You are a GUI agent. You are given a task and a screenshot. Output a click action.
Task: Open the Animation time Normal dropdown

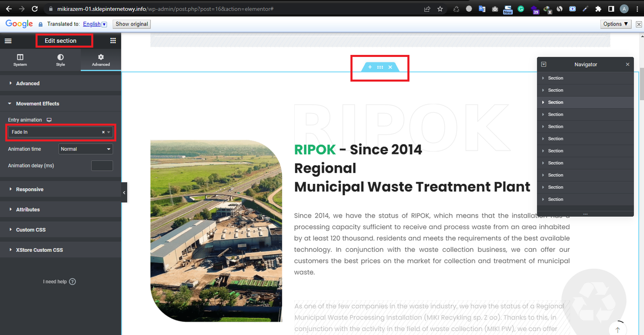[86, 149]
